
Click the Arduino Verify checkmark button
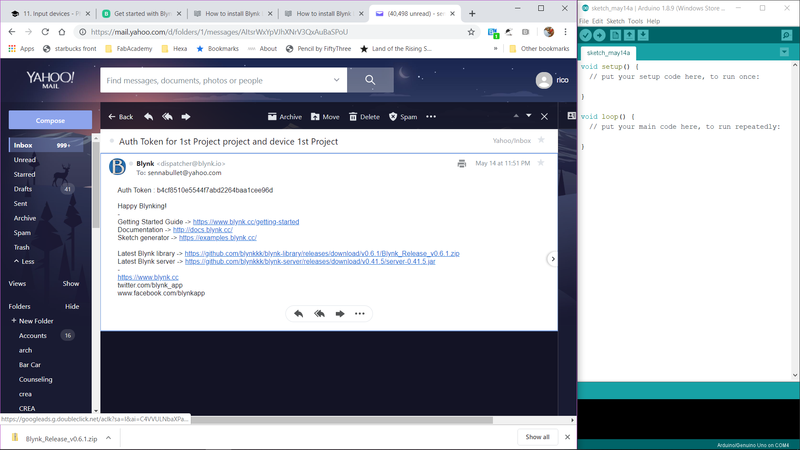586,35
